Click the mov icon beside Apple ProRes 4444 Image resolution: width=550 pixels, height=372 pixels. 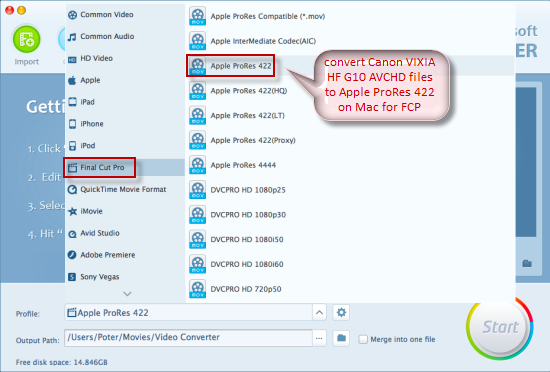(x=197, y=165)
